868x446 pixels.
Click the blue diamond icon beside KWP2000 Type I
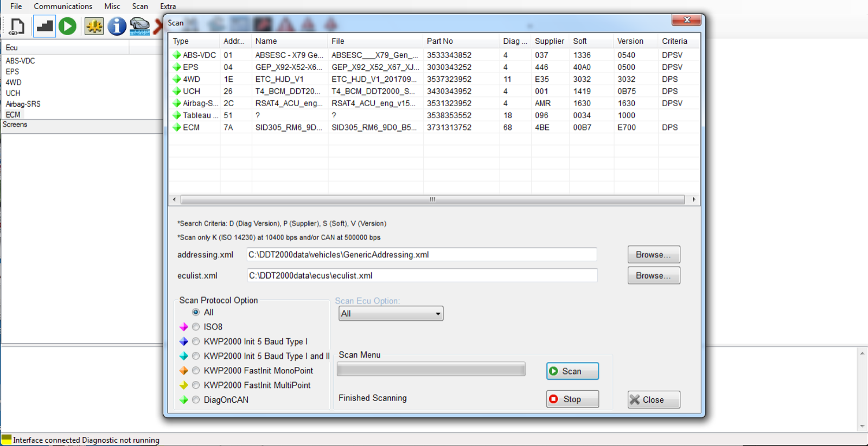pos(184,341)
